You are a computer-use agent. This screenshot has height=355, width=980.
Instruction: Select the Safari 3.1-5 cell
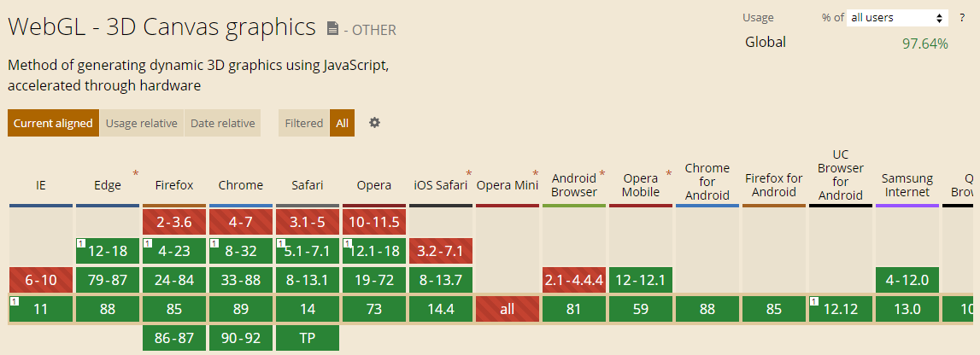pyautogui.click(x=308, y=222)
